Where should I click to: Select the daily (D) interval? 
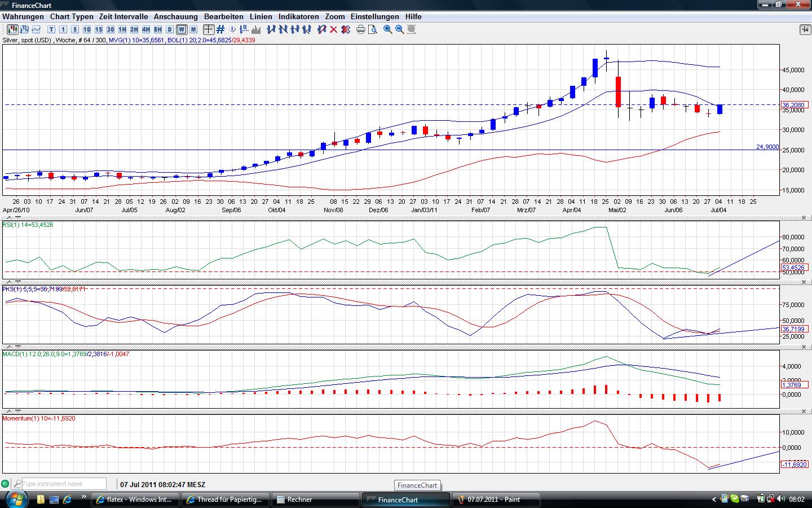point(170,29)
